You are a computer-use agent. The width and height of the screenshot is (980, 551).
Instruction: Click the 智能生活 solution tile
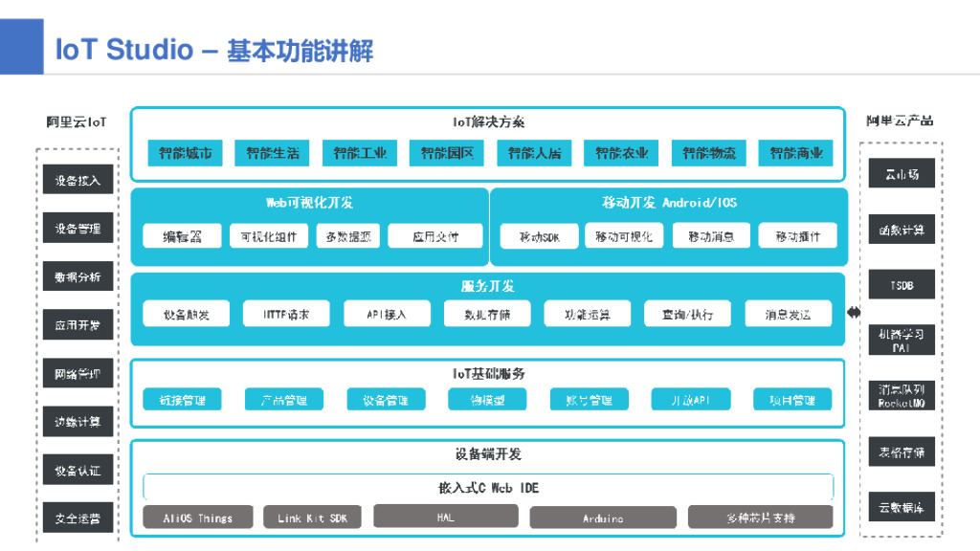coord(272,153)
